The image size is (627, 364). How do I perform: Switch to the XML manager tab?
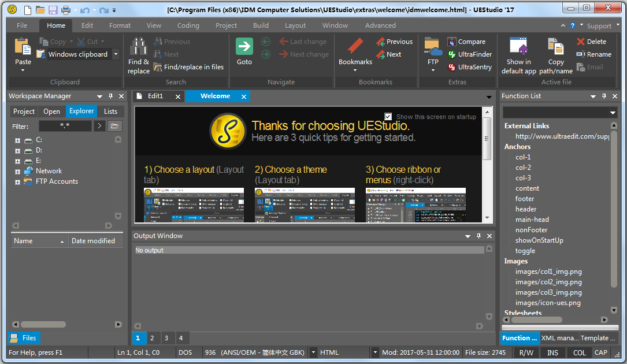[x=560, y=338]
